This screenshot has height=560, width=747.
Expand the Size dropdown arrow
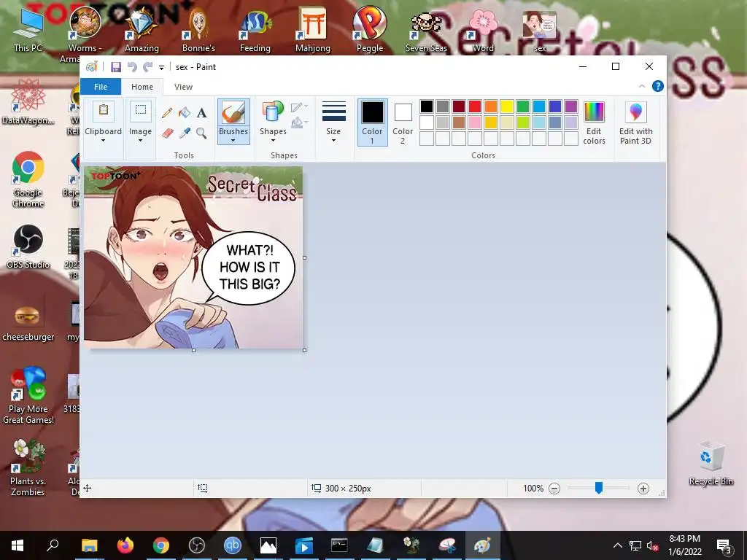[333, 141]
